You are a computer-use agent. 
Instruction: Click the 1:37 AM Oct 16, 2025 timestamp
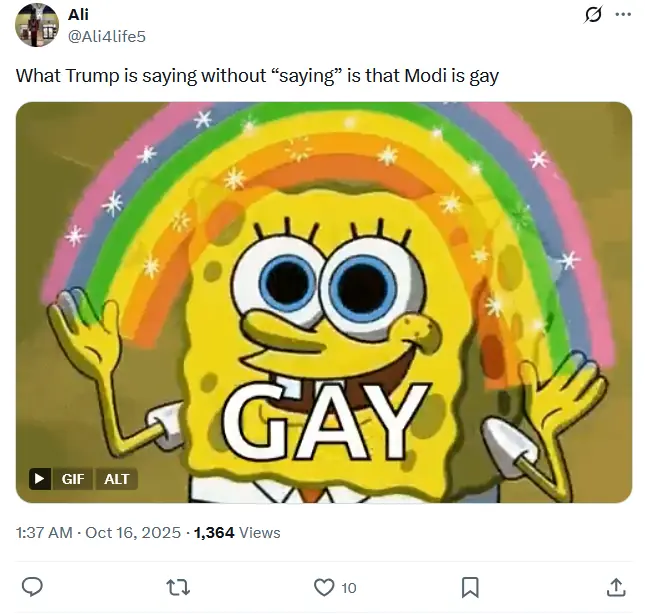click(98, 533)
